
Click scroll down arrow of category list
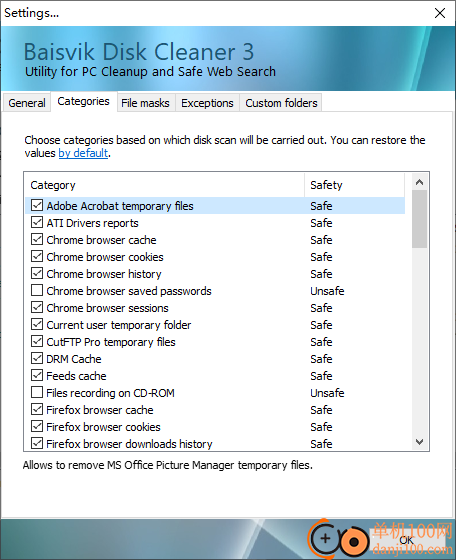tap(420, 442)
